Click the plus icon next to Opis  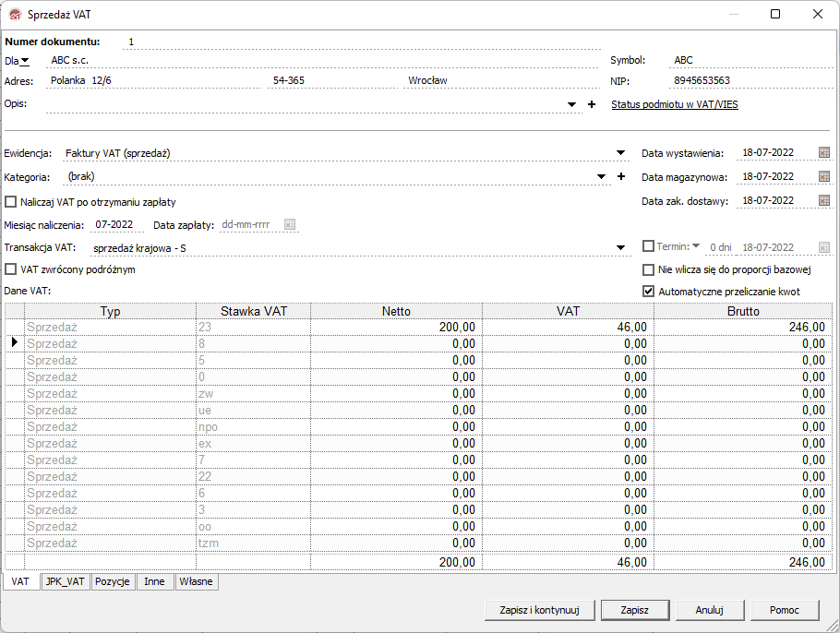tap(592, 104)
